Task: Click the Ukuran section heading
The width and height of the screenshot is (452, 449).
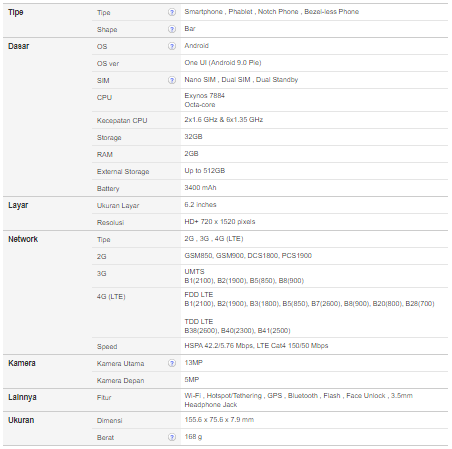Action: coord(21,420)
